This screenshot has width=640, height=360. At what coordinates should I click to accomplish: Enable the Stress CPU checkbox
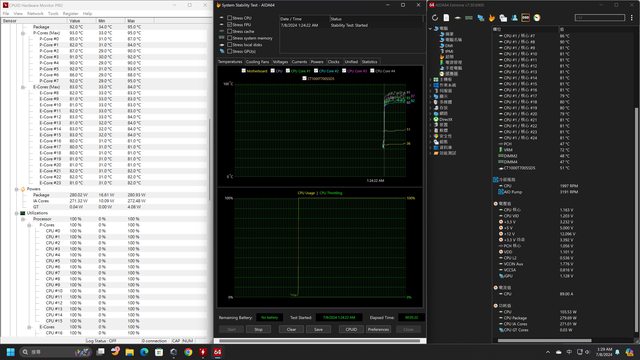tap(229, 18)
